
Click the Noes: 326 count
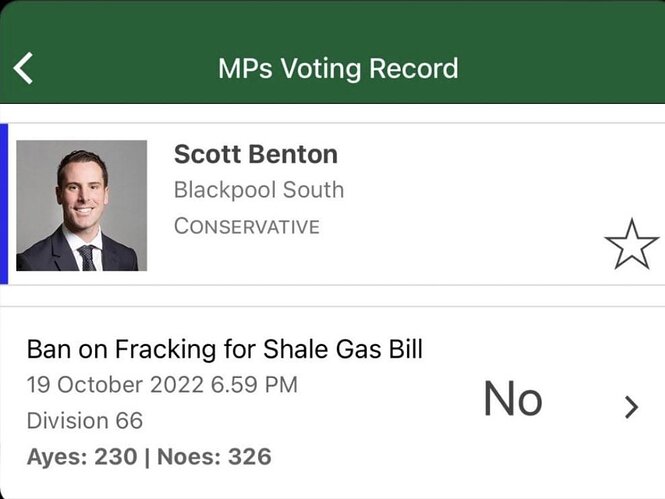click(x=214, y=457)
